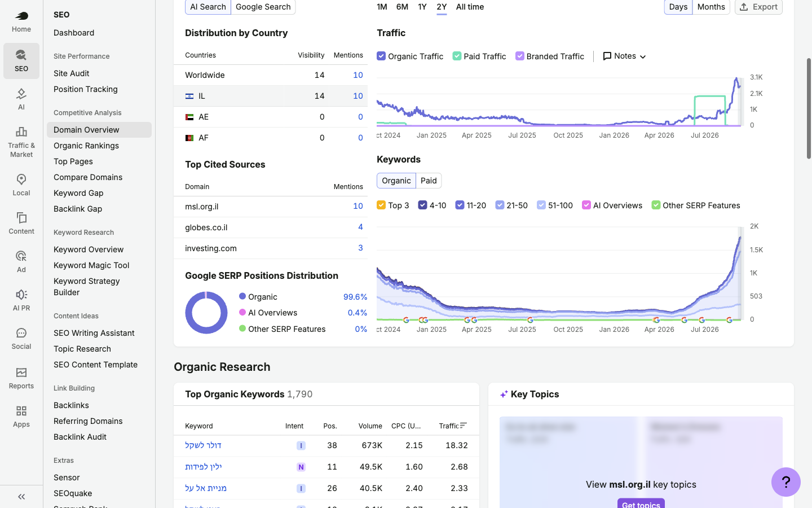Click the Export button
The image size is (812, 508).
758,7
